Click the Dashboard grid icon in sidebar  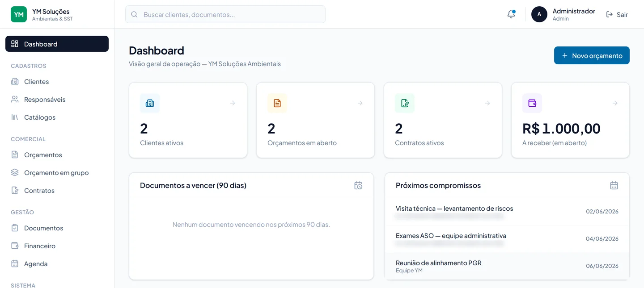coord(15,44)
